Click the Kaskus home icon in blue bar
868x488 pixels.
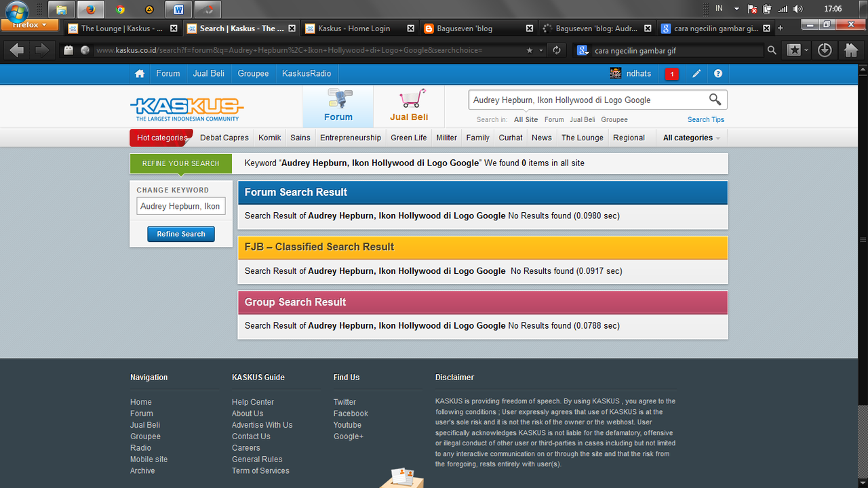point(140,74)
